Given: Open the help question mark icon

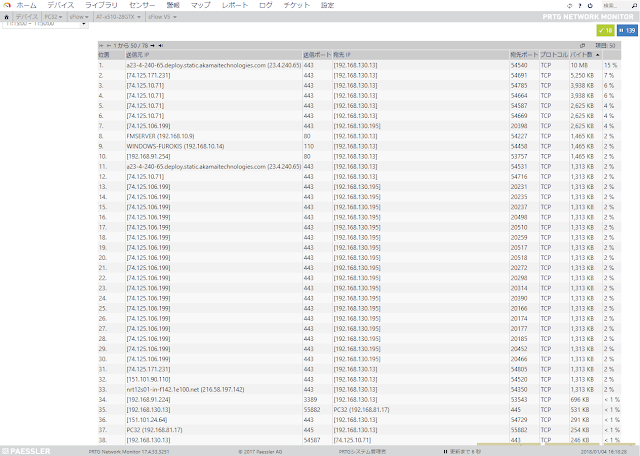Looking at the screenshot, I should 580,6.
